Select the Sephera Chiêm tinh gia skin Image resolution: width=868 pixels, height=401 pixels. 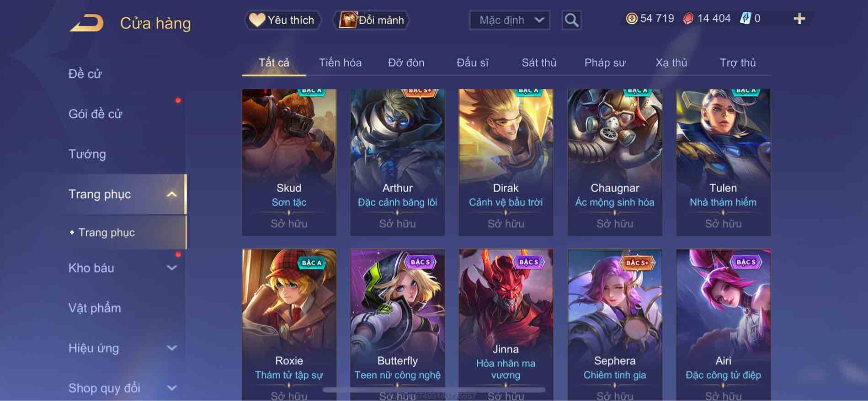(x=615, y=325)
